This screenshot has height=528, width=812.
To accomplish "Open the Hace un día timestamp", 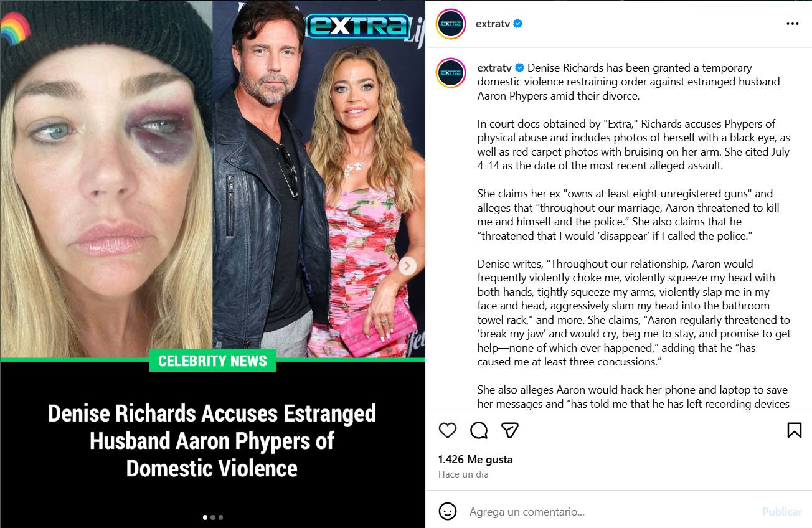I will [464, 474].
